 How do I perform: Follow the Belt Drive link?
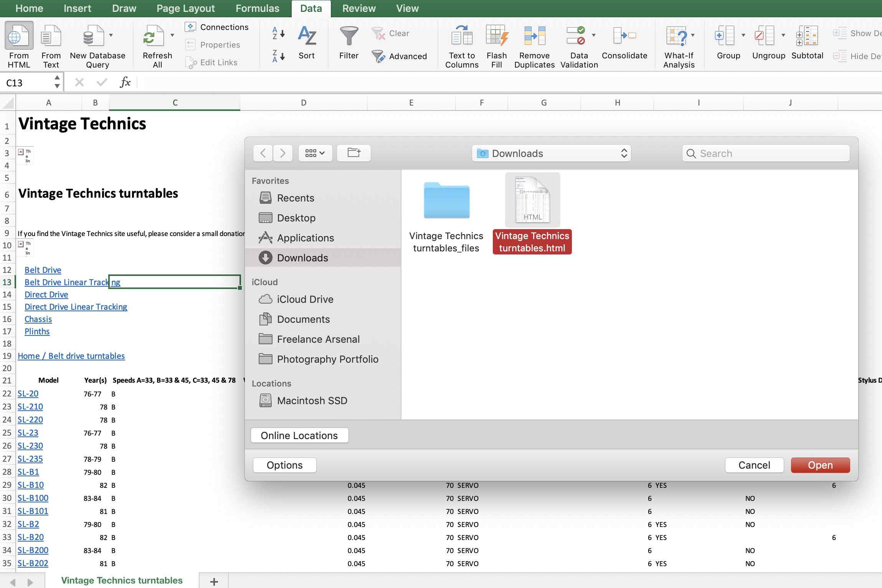point(43,270)
